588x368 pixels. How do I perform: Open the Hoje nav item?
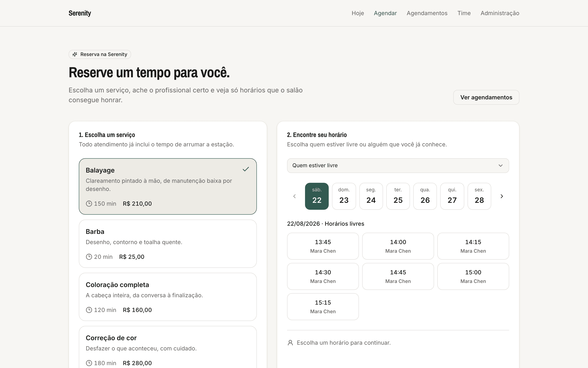[358, 13]
